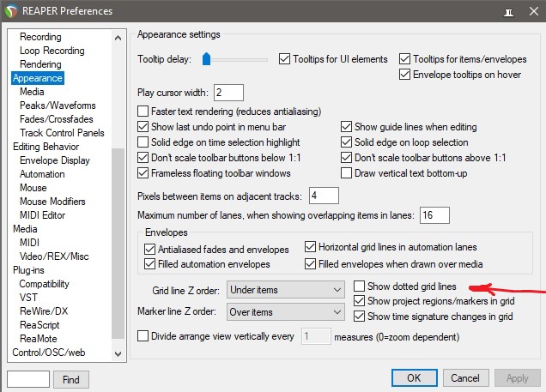This screenshot has height=392, width=546.
Task: Click the Find button
Action: 71,379
